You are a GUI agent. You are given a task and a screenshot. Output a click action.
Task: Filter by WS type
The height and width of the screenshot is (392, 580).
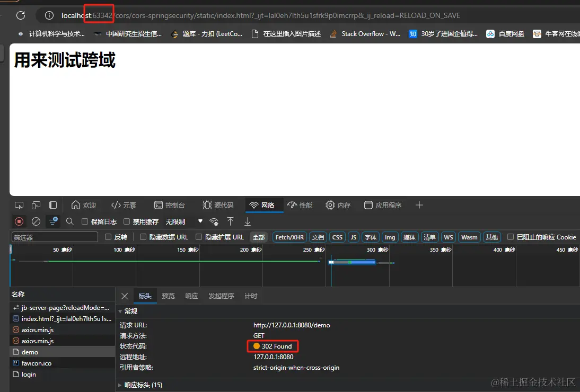449,237
